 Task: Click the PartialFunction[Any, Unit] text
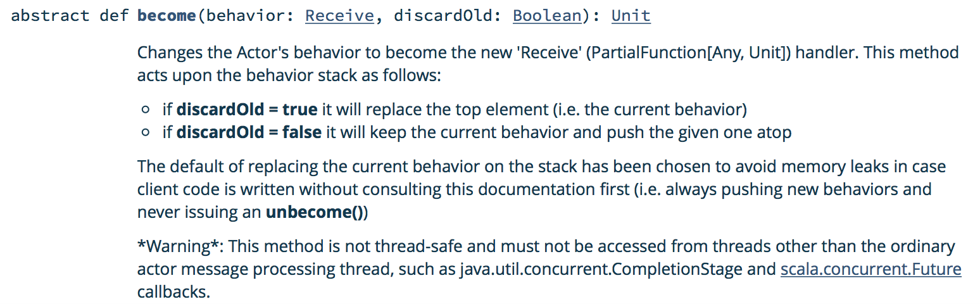(689, 53)
